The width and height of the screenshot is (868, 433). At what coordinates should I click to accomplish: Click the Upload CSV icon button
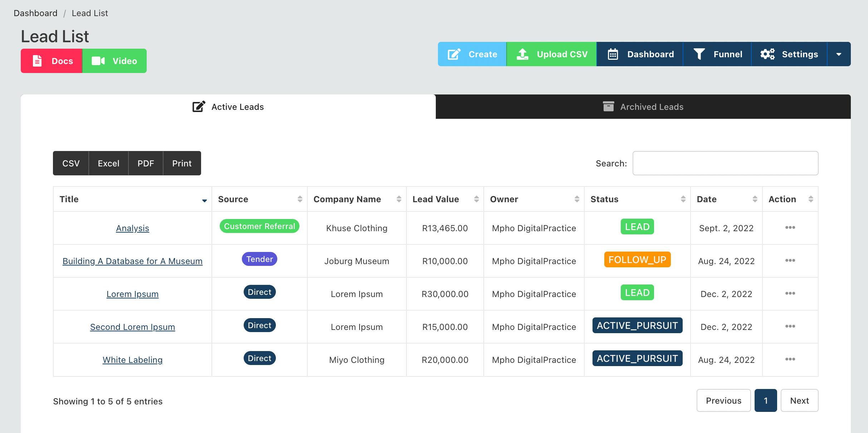pyautogui.click(x=521, y=54)
